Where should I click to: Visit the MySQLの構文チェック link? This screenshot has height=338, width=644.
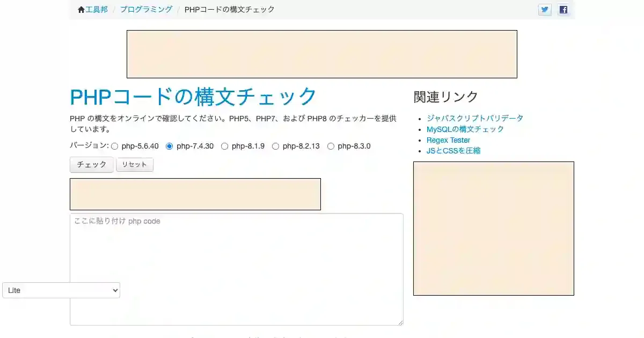(465, 129)
